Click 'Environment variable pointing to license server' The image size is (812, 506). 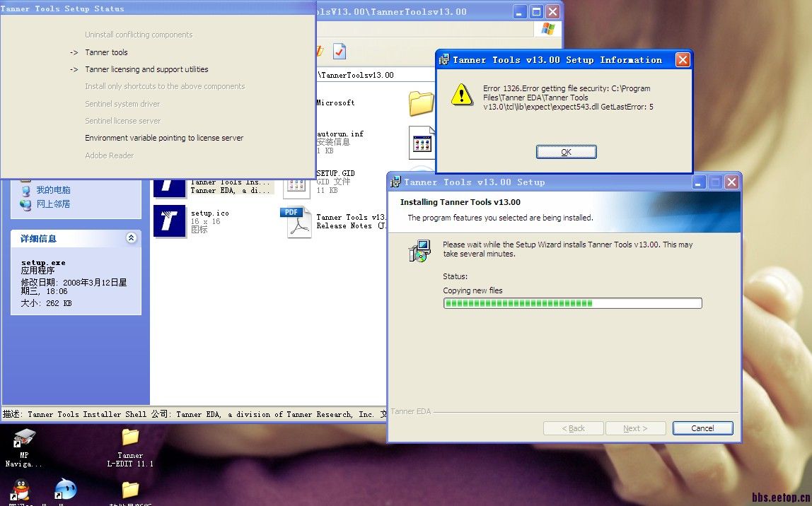point(164,138)
